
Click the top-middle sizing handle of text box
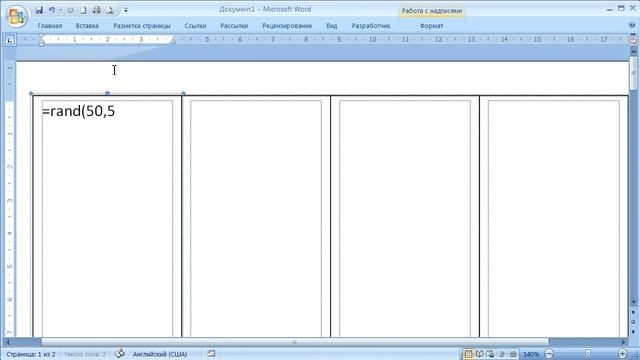pyautogui.click(x=107, y=93)
